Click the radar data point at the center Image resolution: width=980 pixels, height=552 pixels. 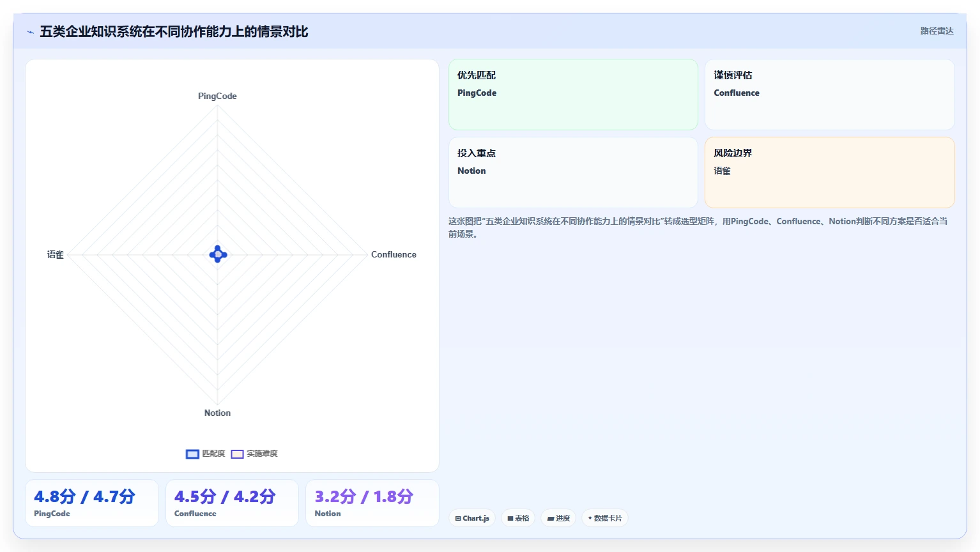[x=218, y=254]
